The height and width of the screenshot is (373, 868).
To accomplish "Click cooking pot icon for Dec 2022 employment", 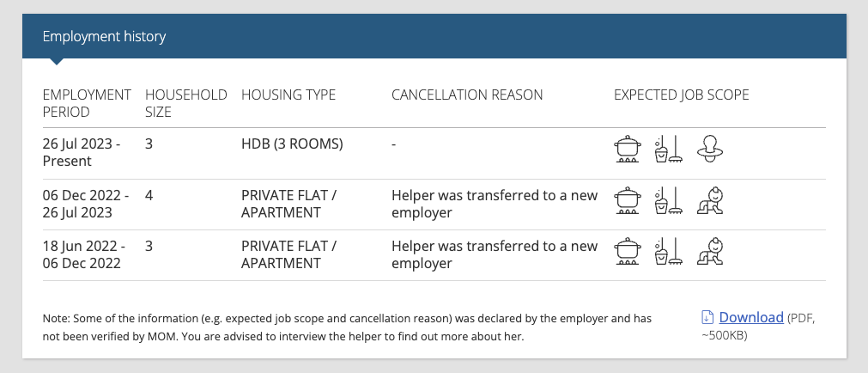I will click(628, 200).
